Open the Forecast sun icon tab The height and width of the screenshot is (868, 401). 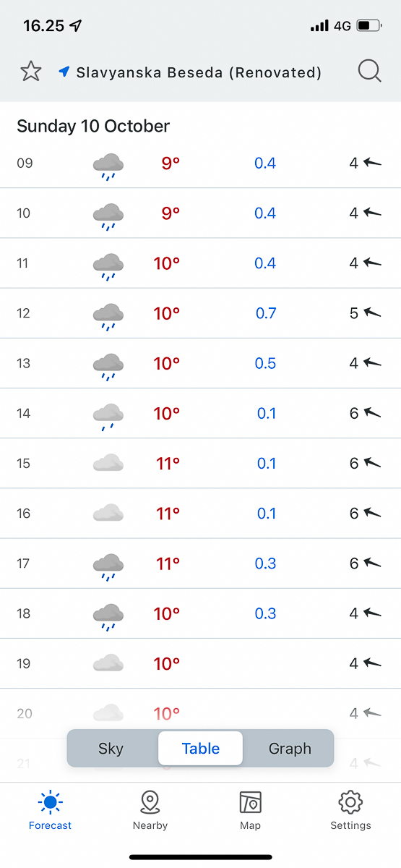[x=51, y=810]
